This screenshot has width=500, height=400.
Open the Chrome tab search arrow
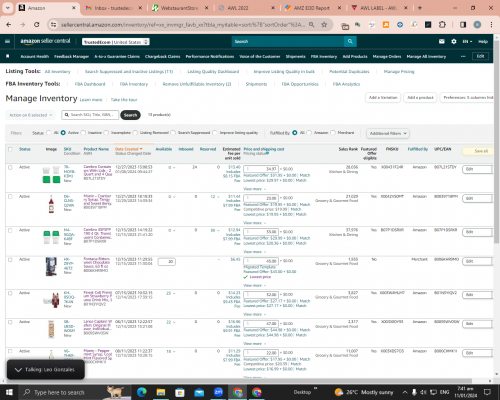coord(7,8)
